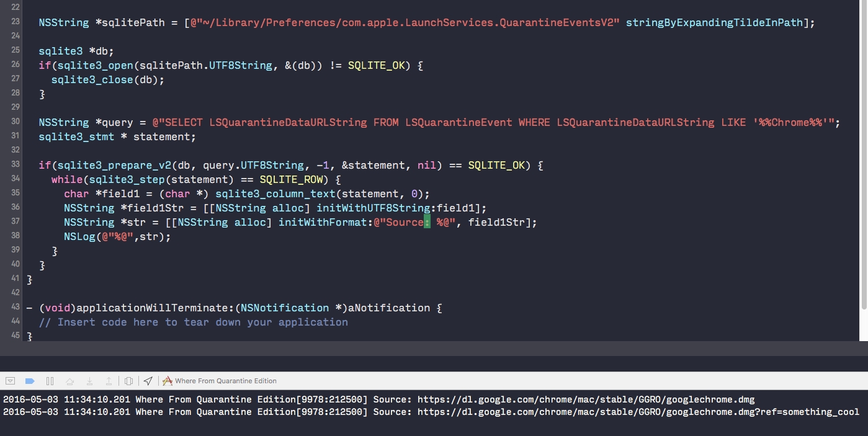The height and width of the screenshot is (436, 868).
Task: Click the app icon beside the process name
Action: click(168, 381)
